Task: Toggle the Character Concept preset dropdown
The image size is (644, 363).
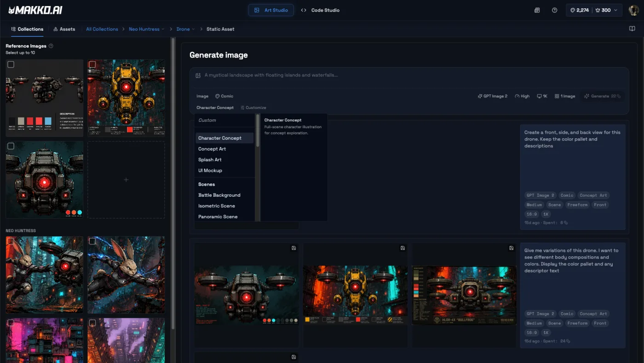Action: pos(215,108)
